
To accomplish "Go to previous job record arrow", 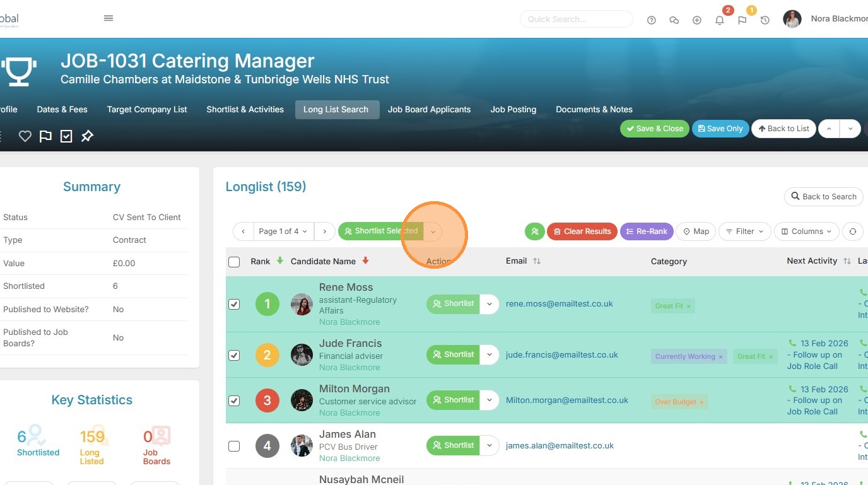I will click(829, 129).
